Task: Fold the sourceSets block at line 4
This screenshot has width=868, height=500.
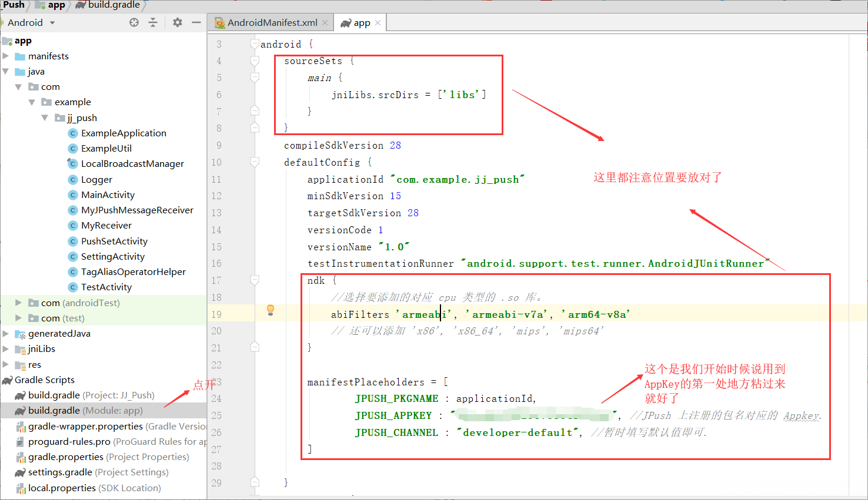Action: (255, 61)
